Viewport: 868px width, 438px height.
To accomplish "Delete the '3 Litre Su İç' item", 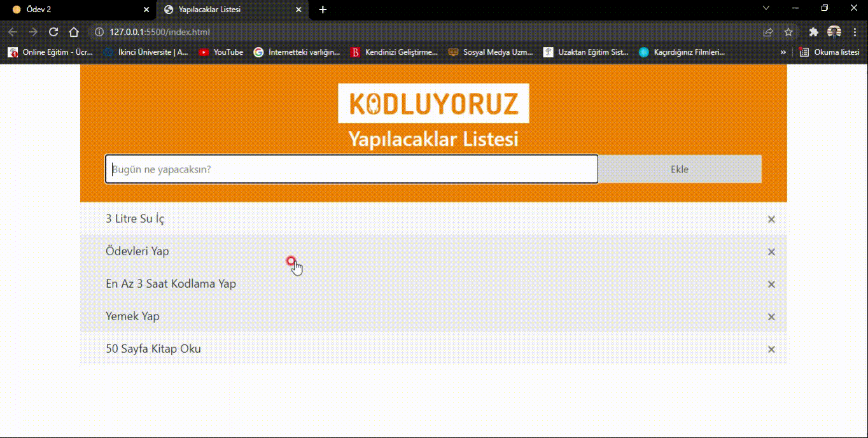I will coord(771,219).
